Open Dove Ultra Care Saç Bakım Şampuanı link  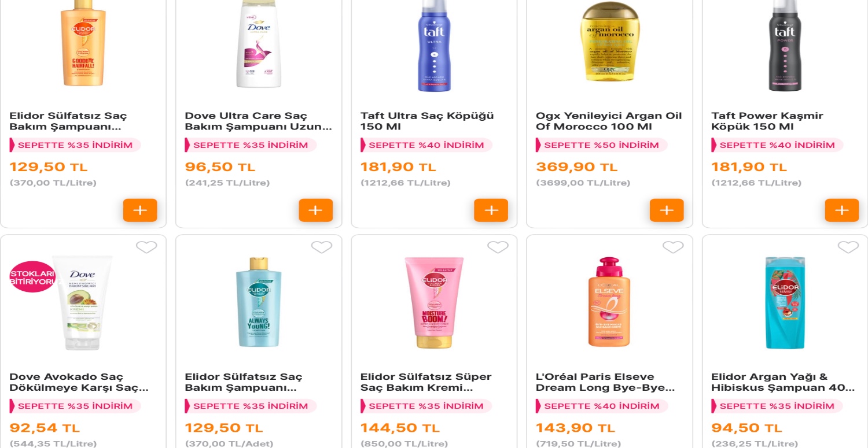tap(258, 121)
